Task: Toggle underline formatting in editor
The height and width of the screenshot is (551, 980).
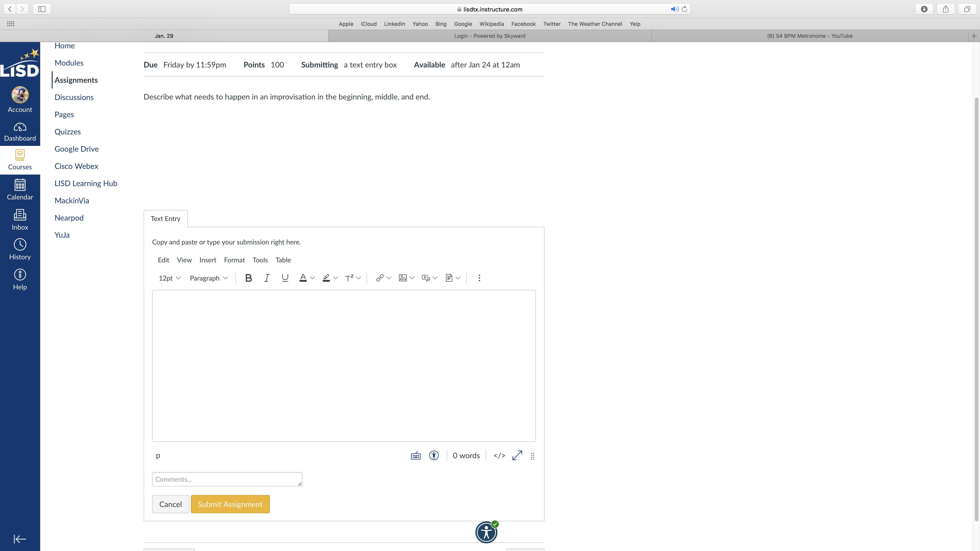Action: 284,278
